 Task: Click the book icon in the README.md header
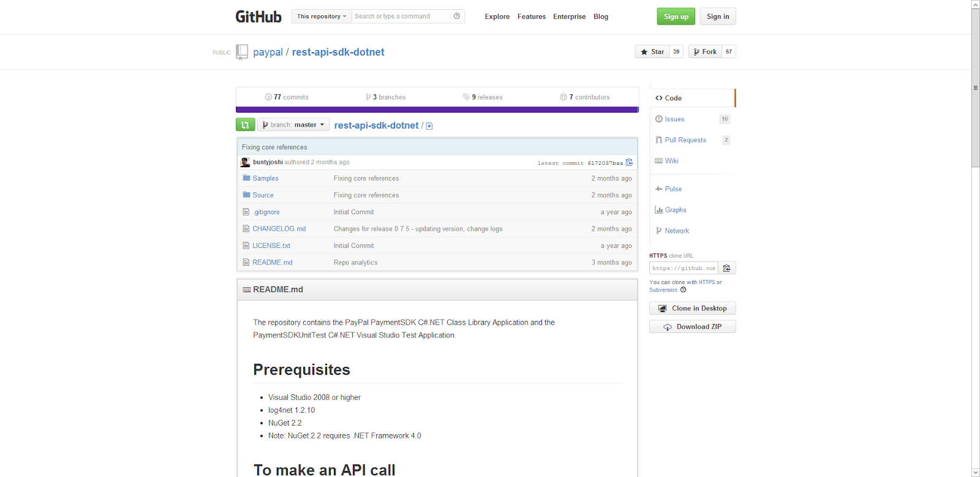click(247, 290)
